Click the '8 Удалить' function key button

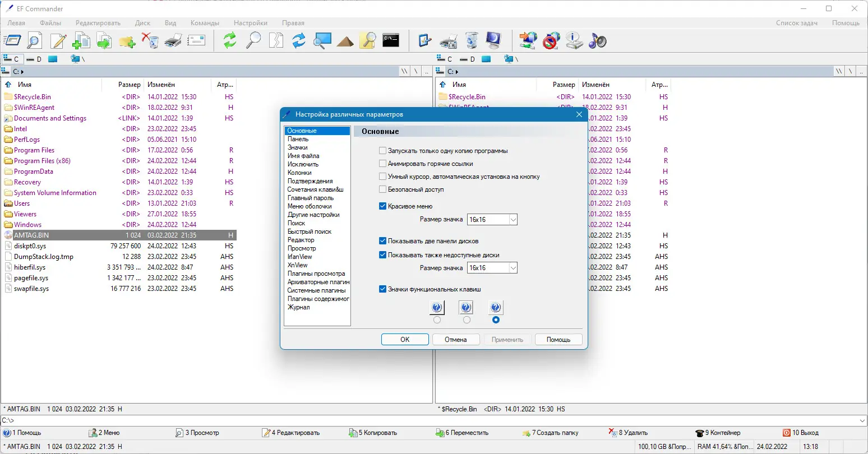628,433
